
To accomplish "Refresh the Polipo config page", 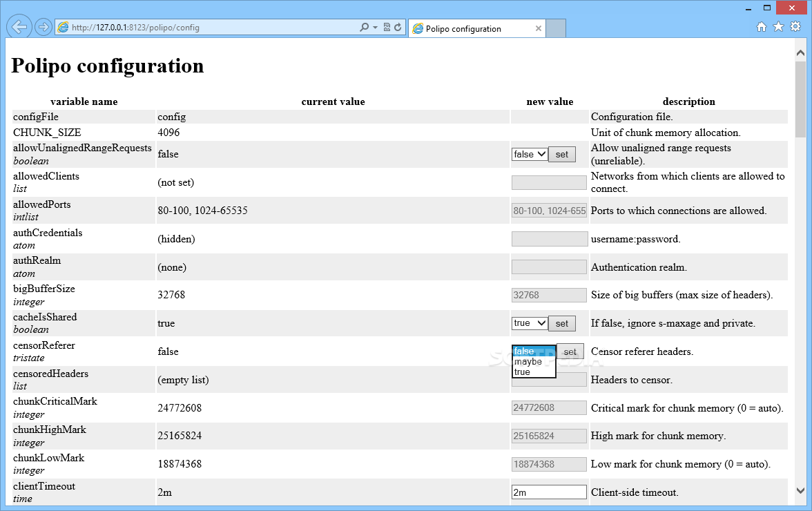I will coord(398,28).
